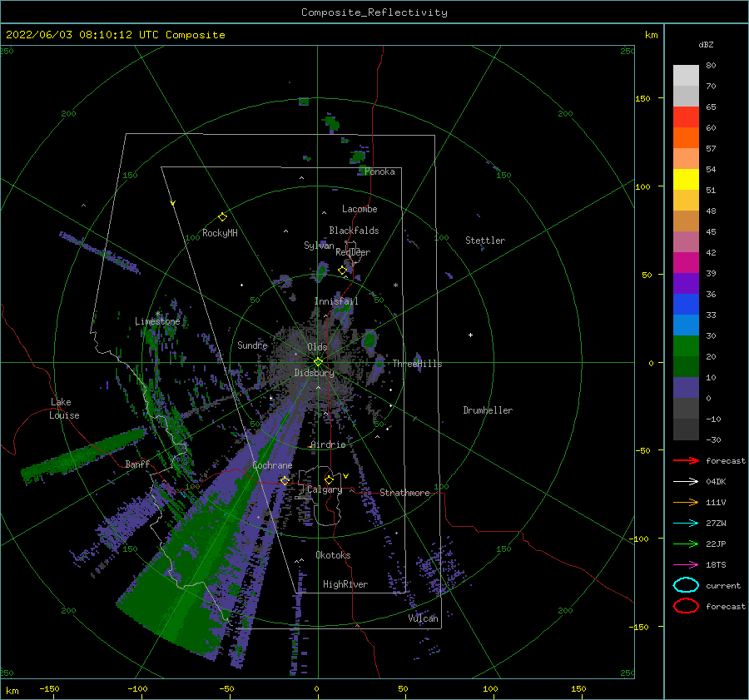Click the Drumheller city label
Viewport: 749px width, 700px height.
coord(488,410)
